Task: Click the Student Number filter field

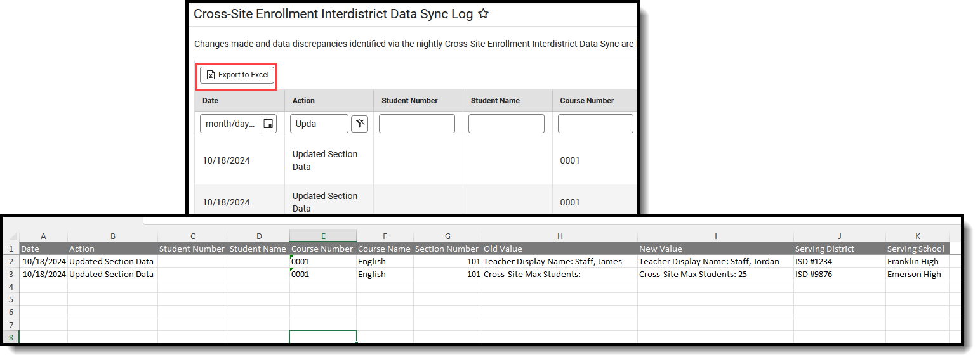Action: [416, 124]
